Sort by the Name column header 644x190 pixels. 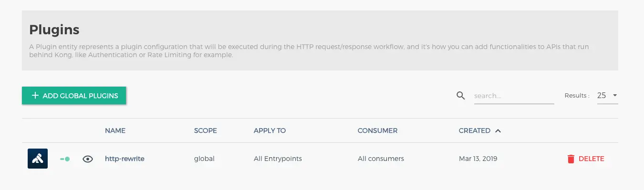click(x=115, y=130)
